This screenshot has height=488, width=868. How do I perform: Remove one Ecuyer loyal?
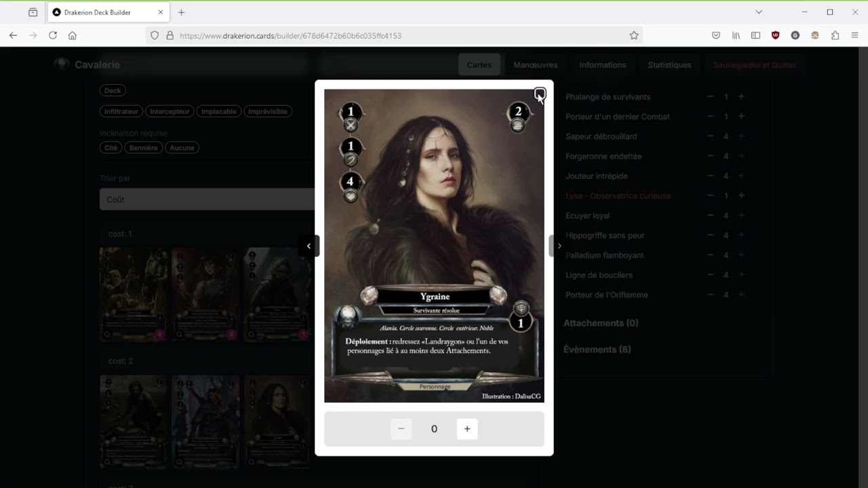710,216
